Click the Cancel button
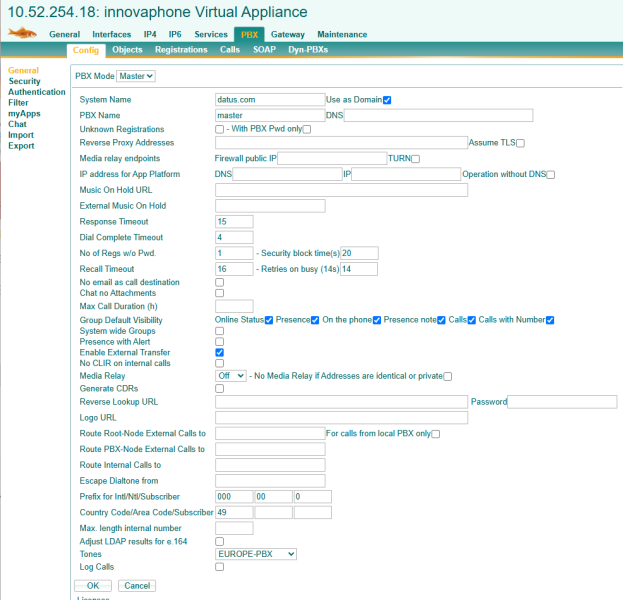This screenshot has height=600, width=623. pos(137,586)
